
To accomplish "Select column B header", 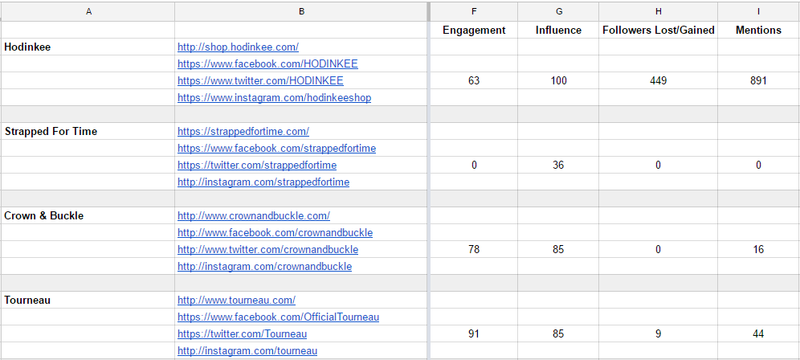I will pyautogui.click(x=301, y=12).
